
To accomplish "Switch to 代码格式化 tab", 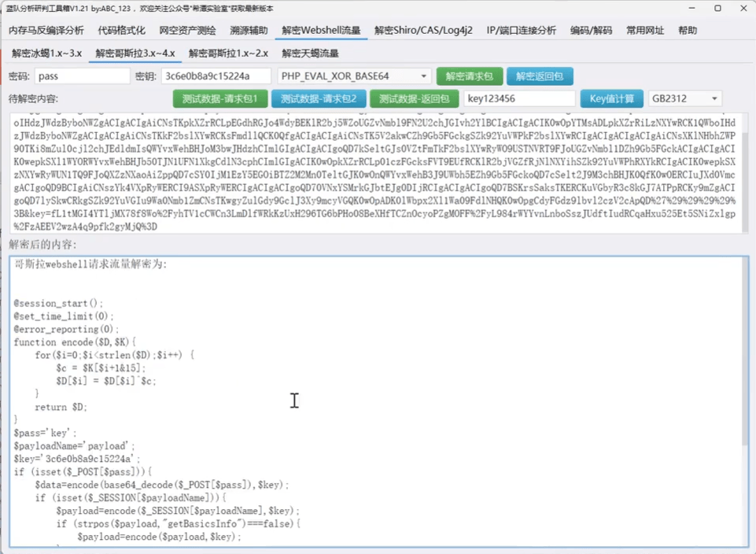I will 121,31.
